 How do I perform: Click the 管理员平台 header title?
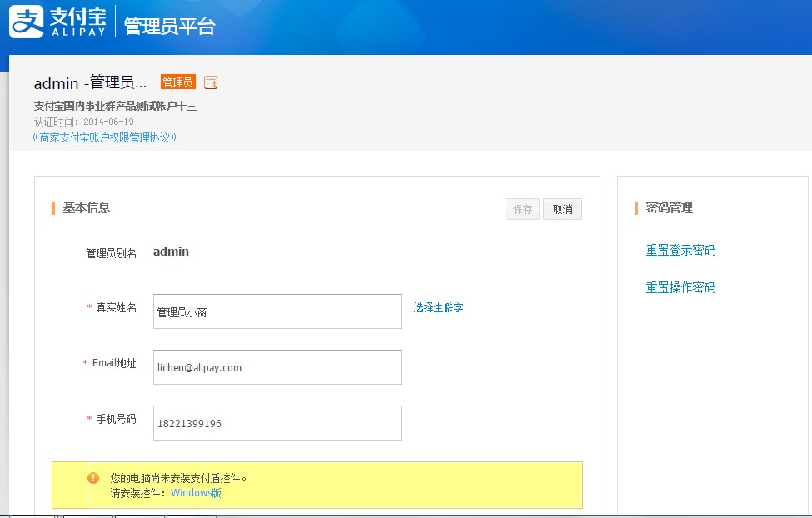(x=169, y=26)
